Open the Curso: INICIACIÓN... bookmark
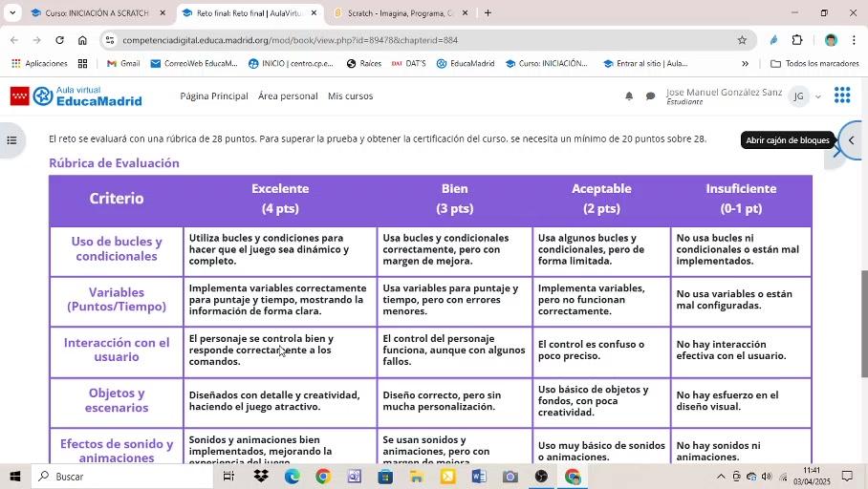Screen dimensions: 868x489 [547, 64]
